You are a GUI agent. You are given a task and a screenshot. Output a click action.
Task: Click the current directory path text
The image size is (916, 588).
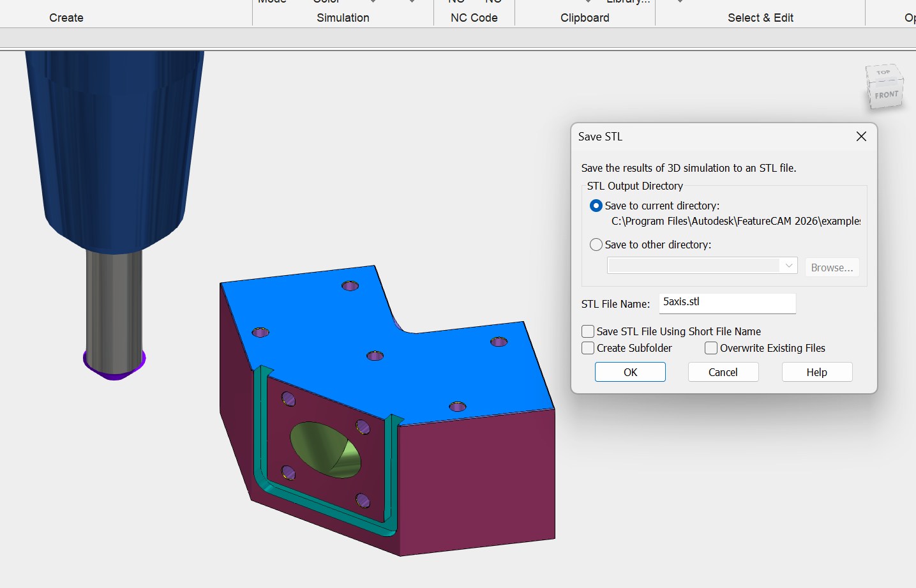click(x=736, y=221)
